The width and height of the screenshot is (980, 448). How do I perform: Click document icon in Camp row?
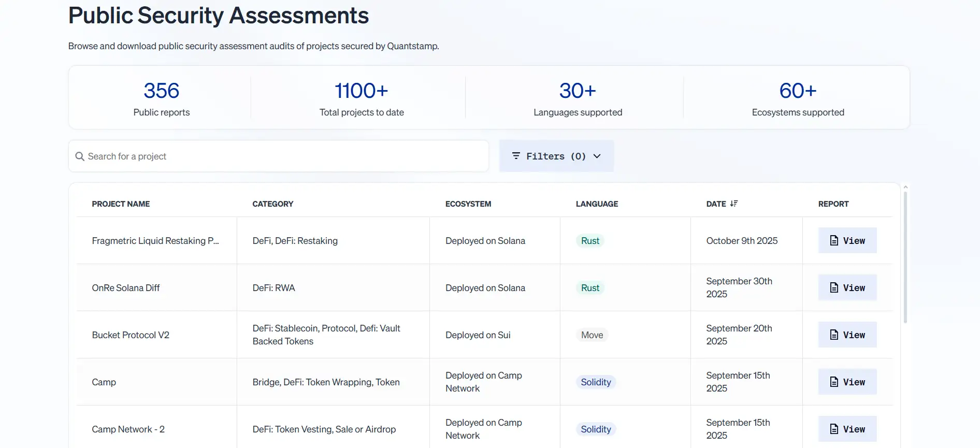(834, 382)
